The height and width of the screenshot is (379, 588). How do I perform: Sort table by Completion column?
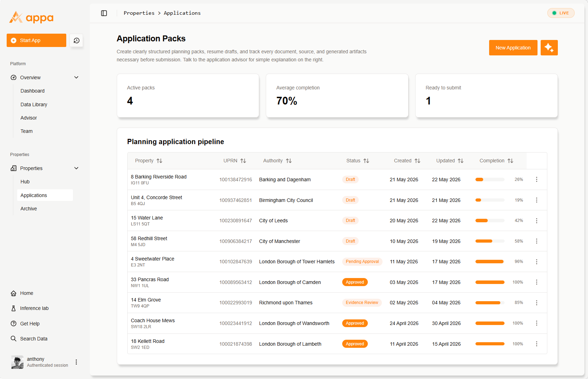pyautogui.click(x=496, y=161)
